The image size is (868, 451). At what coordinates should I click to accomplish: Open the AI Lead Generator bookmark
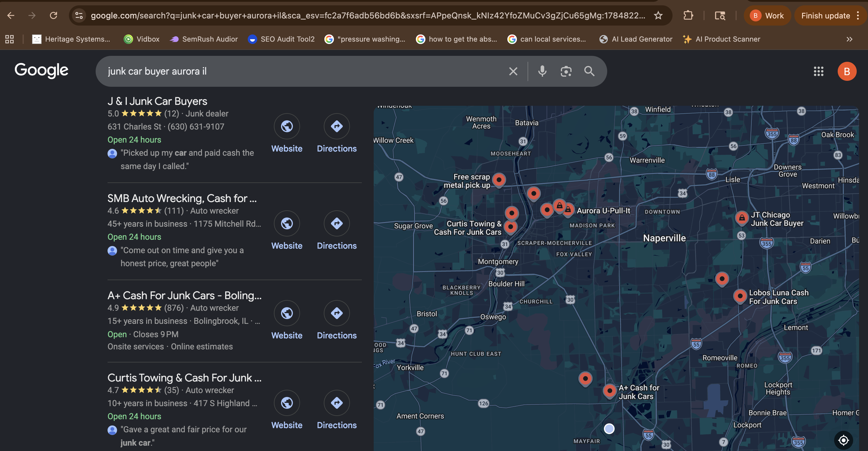click(636, 39)
